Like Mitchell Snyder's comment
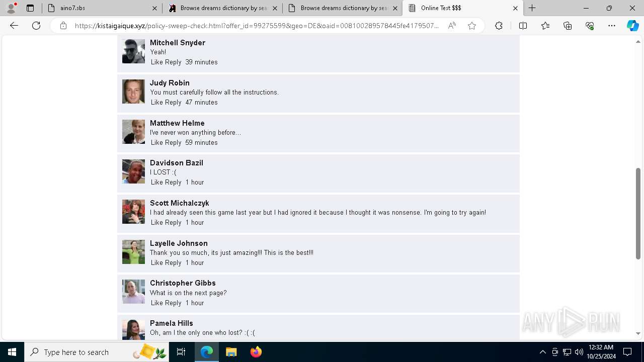This screenshot has height=362, width=644. tap(157, 62)
